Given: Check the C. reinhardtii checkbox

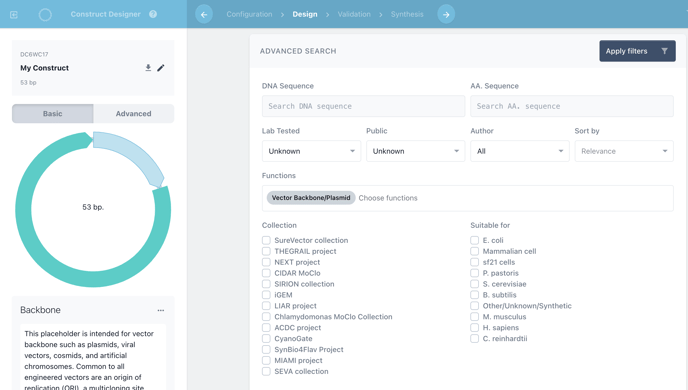Looking at the screenshot, I should tap(474, 339).
